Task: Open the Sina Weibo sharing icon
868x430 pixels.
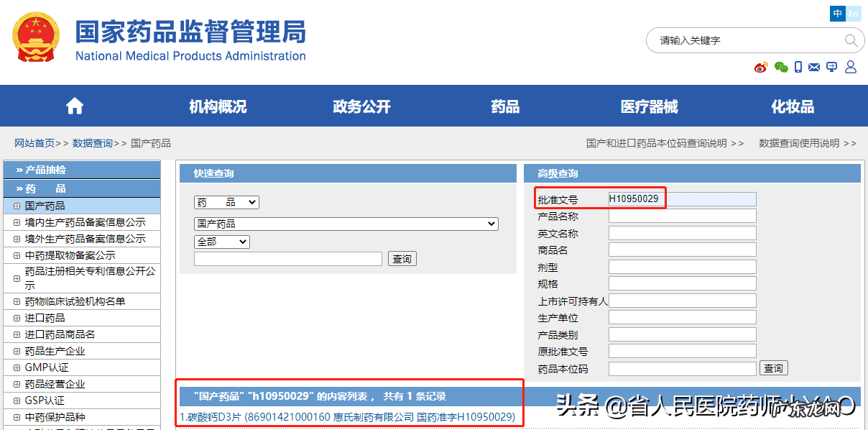Action: click(x=761, y=67)
